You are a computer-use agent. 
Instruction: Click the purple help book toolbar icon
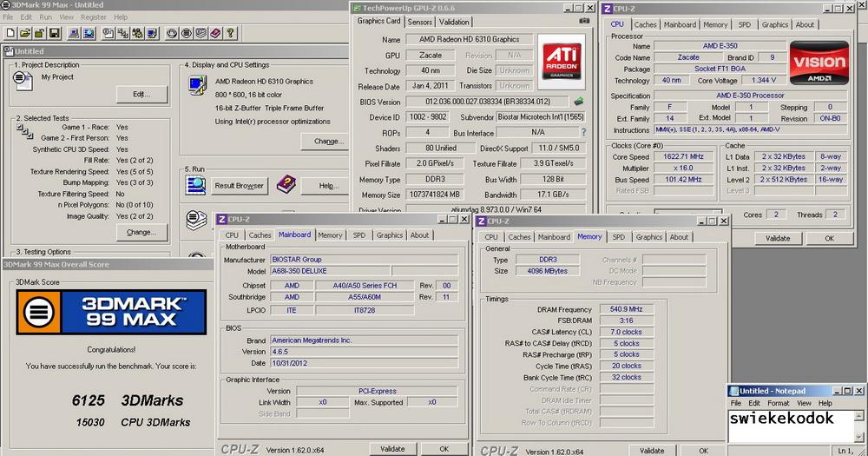click(215, 33)
